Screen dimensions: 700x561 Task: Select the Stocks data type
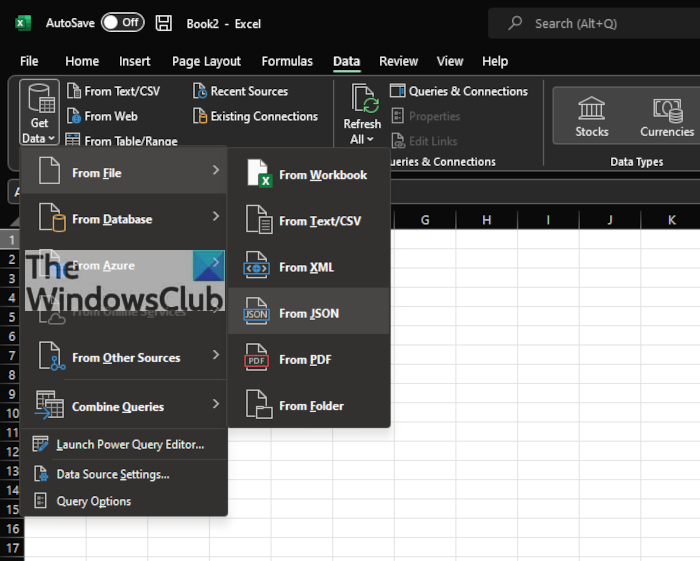tap(591, 116)
